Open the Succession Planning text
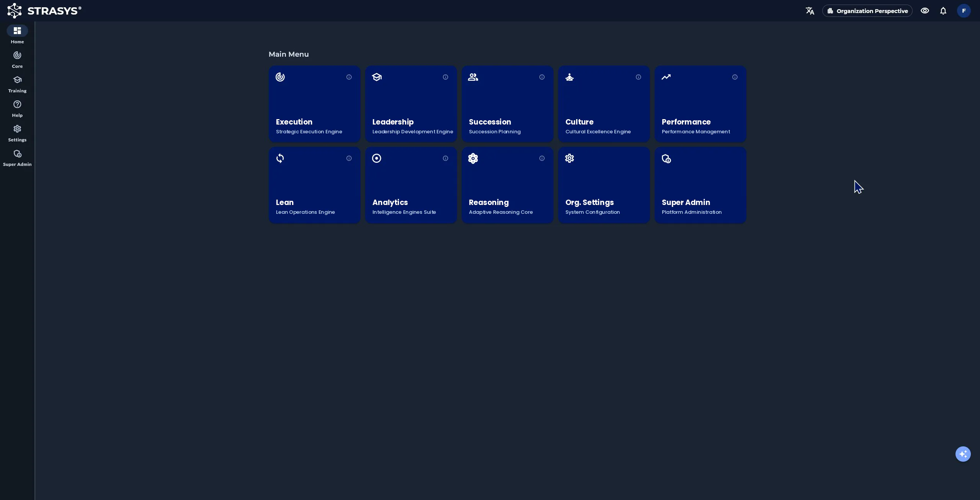980x500 pixels. (x=495, y=131)
